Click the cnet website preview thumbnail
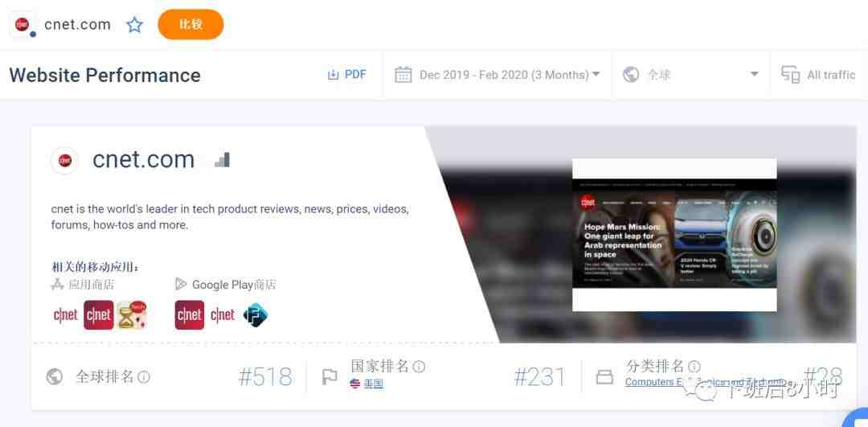Image resolution: width=868 pixels, height=427 pixels. 674,235
